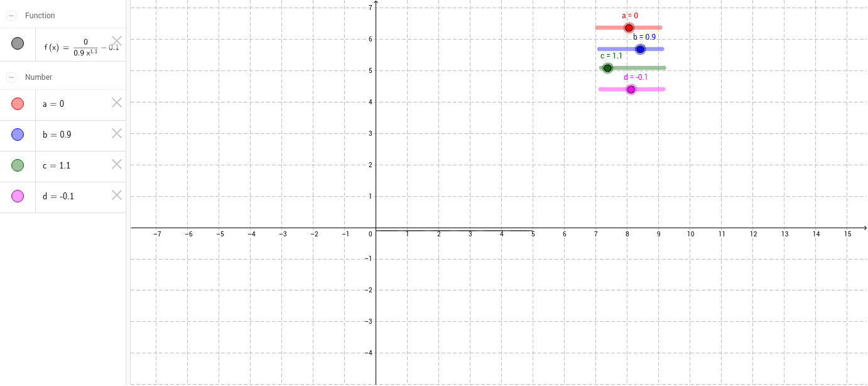Collapse the Function section

(x=11, y=16)
